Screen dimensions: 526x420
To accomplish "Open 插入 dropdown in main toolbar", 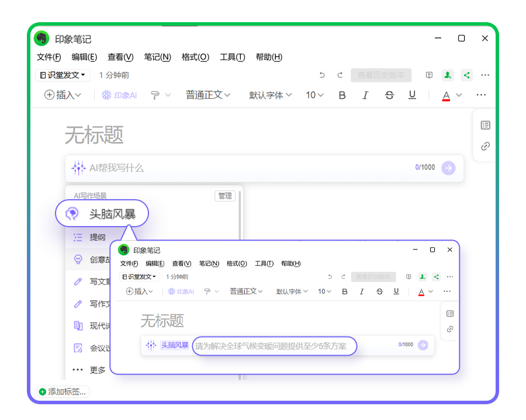I will coord(63,95).
